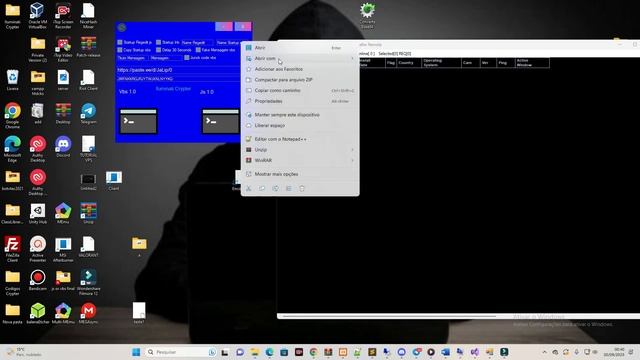Open the Lixeira recycle bin icon

pos(12,80)
